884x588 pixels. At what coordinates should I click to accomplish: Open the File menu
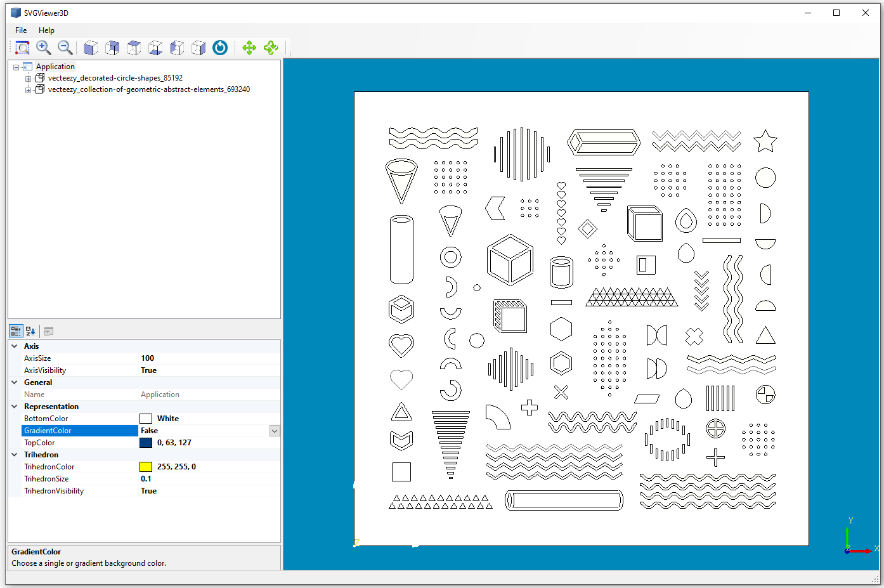coord(21,30)
